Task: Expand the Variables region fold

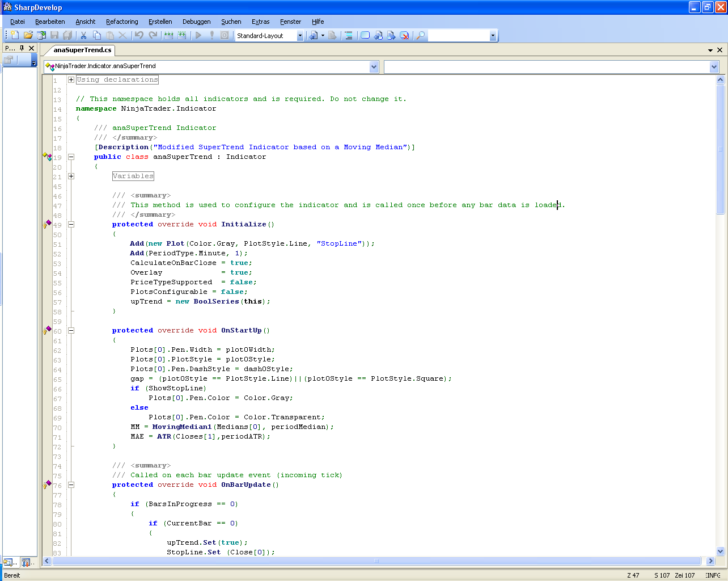Action: pos(71,176)
